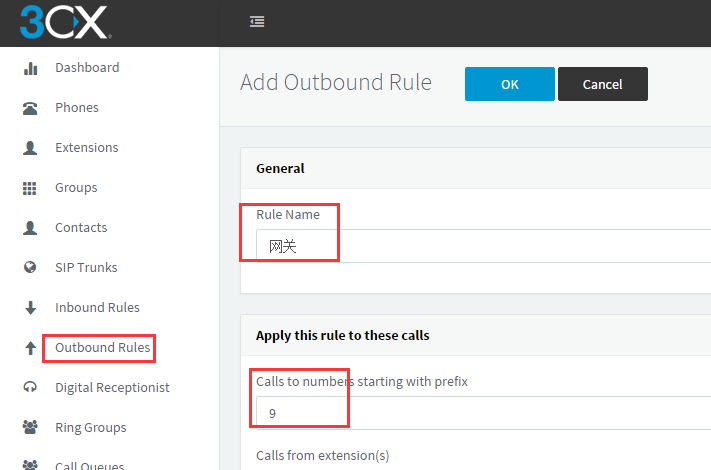This screenshot has width=711, height=470.
Task: Open Inbound Rules page
Action: [x=97, y=307]
